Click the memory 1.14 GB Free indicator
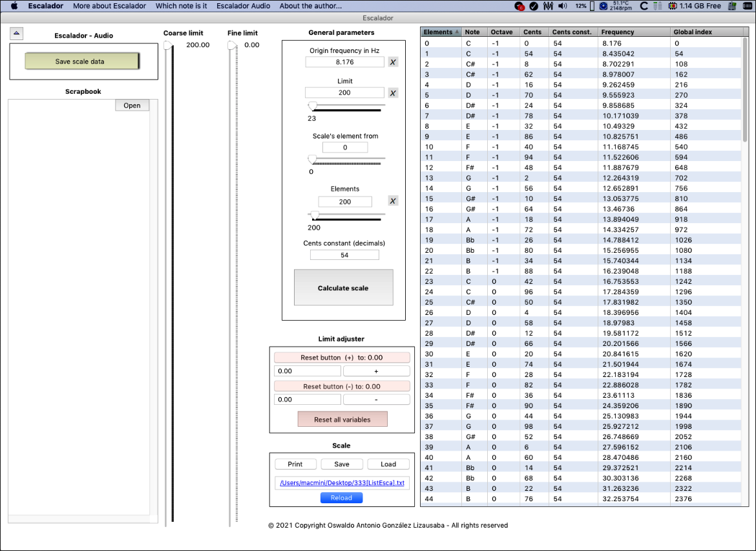This screenshot has height=551, width=756. point(697,6)
